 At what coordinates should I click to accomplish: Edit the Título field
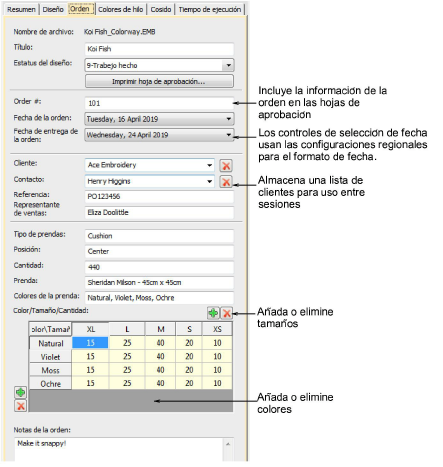[x=159, y=49]
